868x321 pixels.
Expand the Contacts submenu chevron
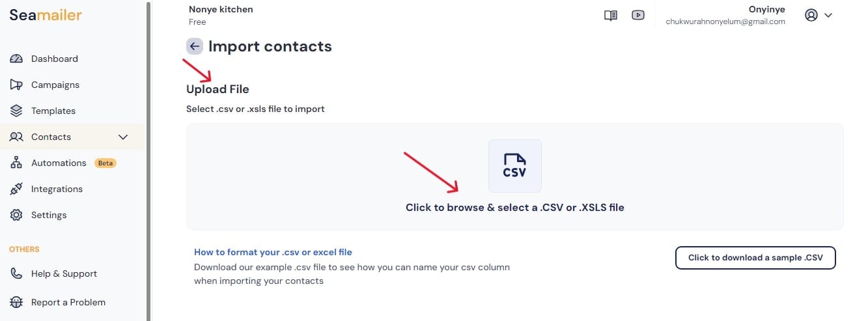[122, 137]
